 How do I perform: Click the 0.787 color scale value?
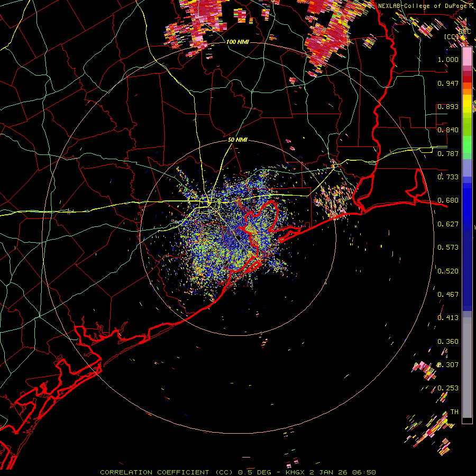point(448,153)
